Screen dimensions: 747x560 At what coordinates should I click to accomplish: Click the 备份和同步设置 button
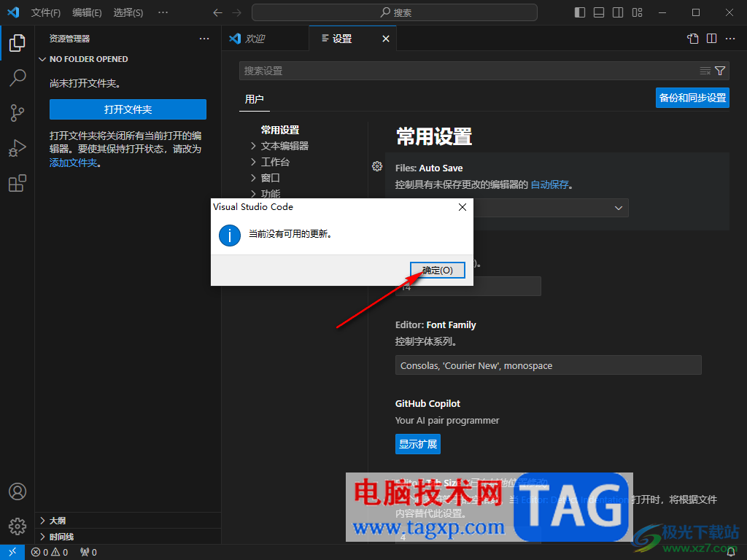tap(692, 98)
